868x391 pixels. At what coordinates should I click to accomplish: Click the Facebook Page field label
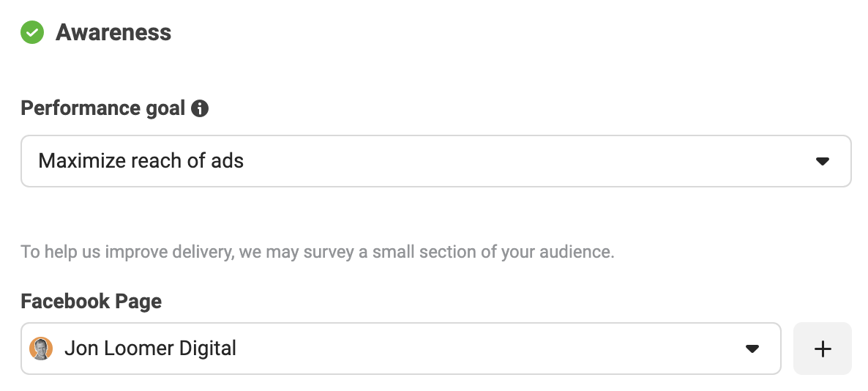point(91,301)
